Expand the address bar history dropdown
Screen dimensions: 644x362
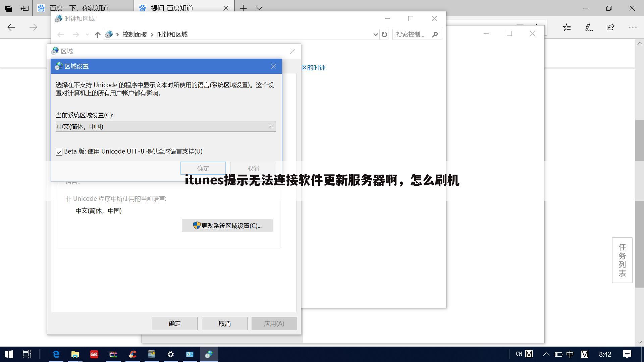(375, 35)
